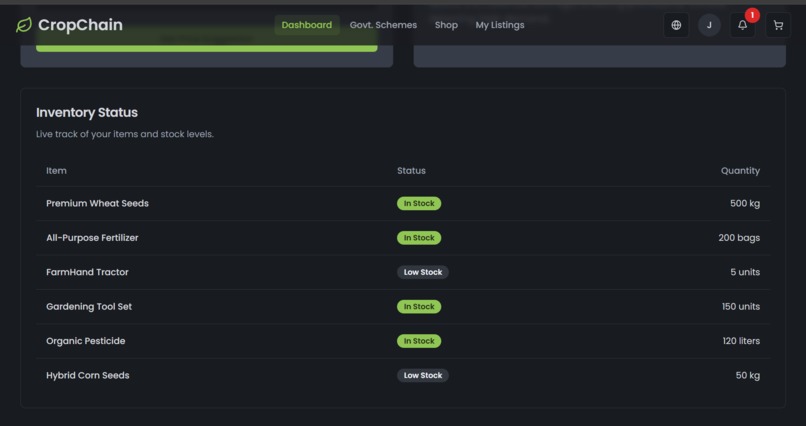The height and width of the screenshot is (426, 806).
Task: Select the Gardening Tool Set item
Action: [89, 307]
